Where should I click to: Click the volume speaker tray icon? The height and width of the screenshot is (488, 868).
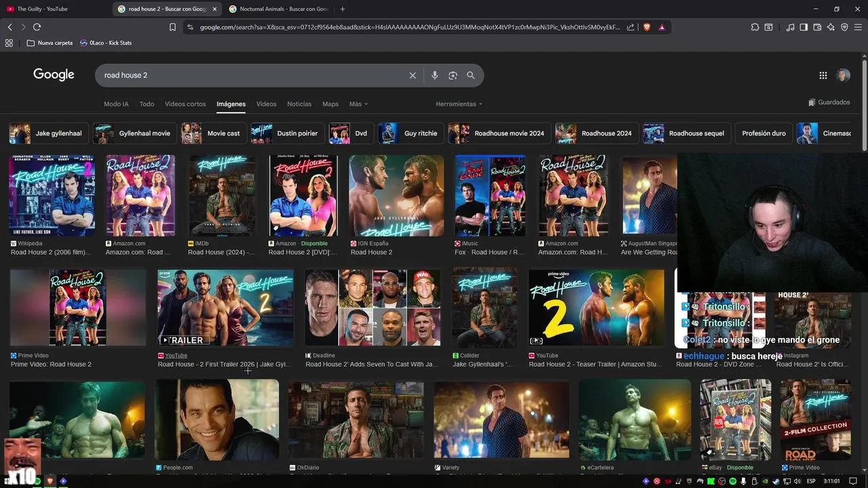(x=797, y=481)
